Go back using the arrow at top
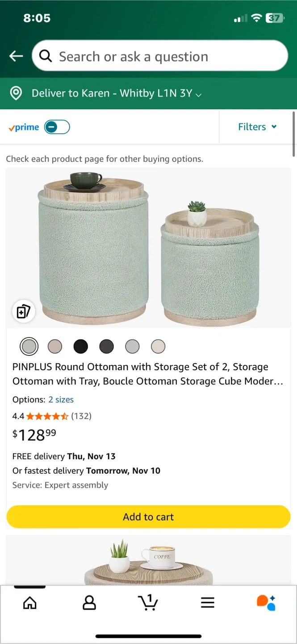This screenshot has height=644, width=297. pyautogui.click(x=16, y=56)
